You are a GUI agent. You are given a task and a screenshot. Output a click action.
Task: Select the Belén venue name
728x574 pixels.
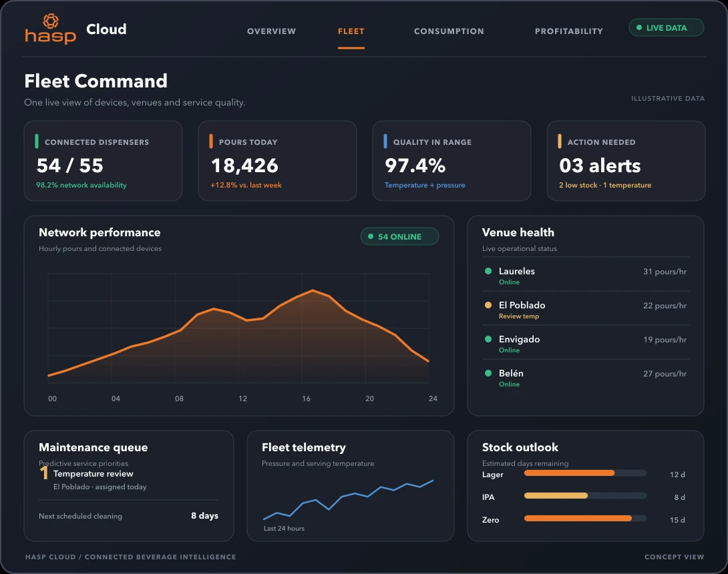pos(511,373)
